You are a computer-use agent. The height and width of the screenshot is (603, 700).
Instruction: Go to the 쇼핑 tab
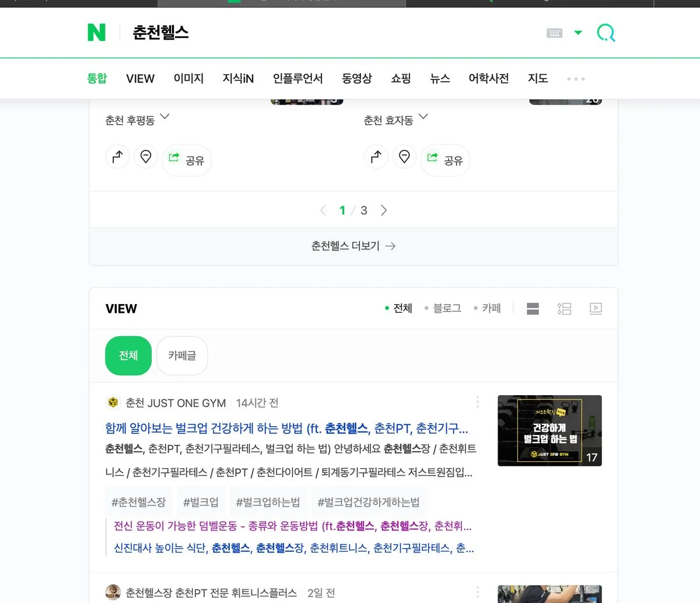pos(401,78)
